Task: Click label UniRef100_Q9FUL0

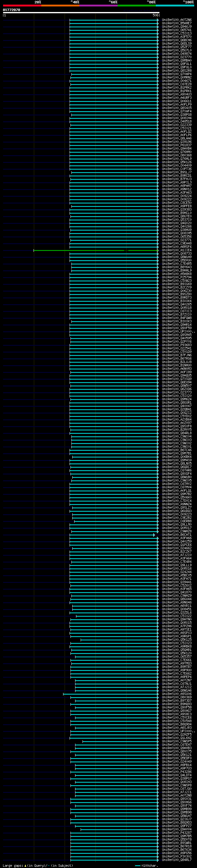Action: 177,67
